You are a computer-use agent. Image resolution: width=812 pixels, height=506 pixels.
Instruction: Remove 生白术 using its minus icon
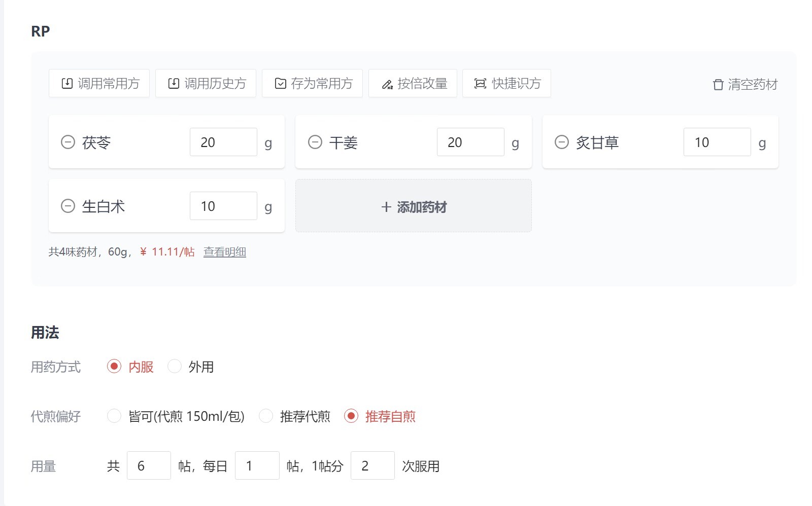pos(68,206)
